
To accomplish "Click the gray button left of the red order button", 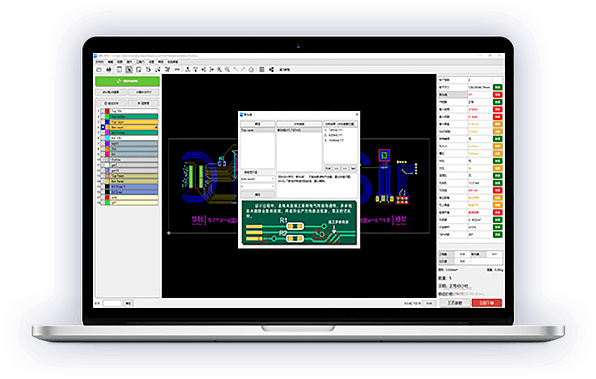I will [455, 303].
